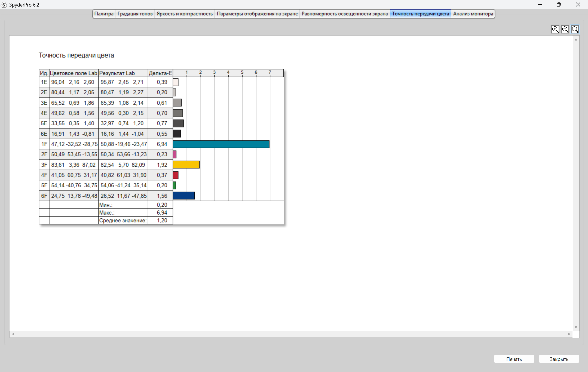Click horizontal scrollbar right arrow
The height and width of the screenshot is (372, 588).
click(x=569, y=334)
